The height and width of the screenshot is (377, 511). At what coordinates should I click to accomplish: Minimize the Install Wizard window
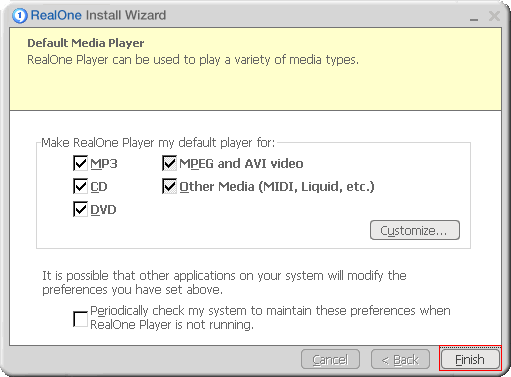pyautogui.click(x=474, y=17)
